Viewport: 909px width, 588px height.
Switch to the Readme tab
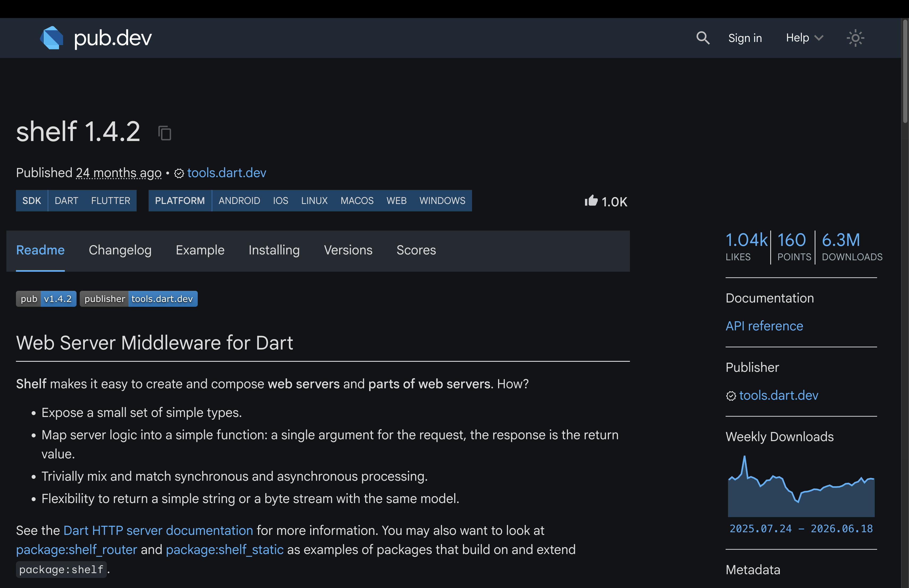(40, 250)
